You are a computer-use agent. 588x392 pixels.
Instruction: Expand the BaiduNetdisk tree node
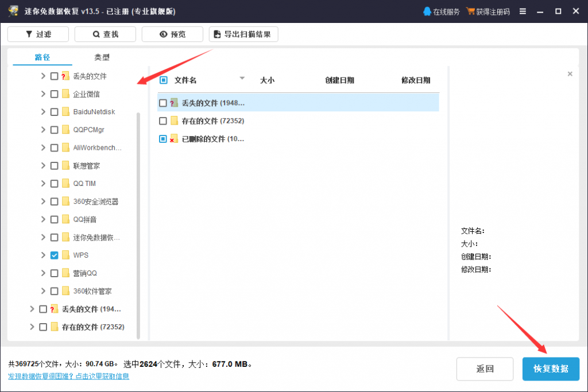[43, 112]
